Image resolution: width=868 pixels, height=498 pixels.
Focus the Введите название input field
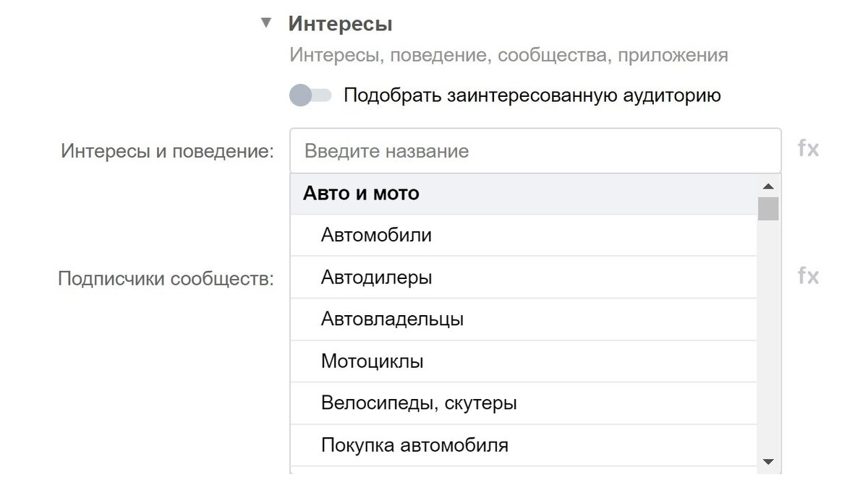(x=535, y=151)
